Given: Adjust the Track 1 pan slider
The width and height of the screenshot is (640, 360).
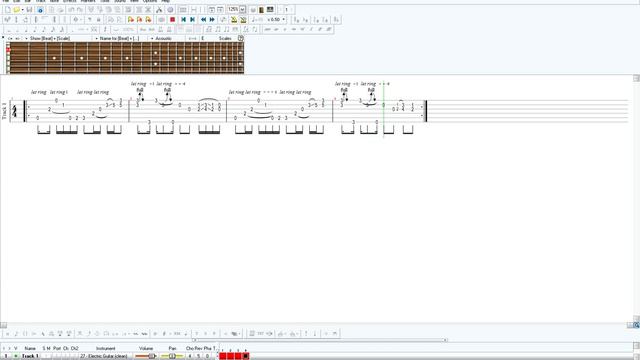Looking at the screenshot, I should tap(172, 356).
